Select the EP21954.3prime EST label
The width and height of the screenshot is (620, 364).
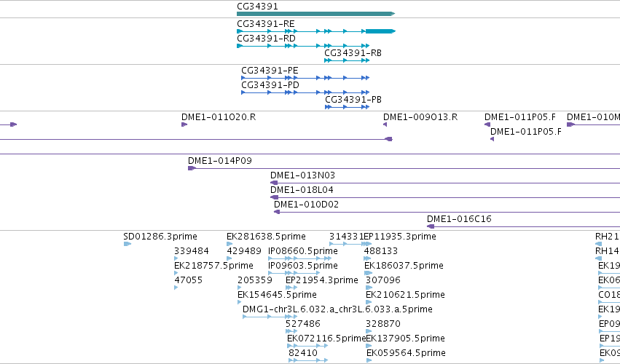pyautogui.click(x=322, y=280)
